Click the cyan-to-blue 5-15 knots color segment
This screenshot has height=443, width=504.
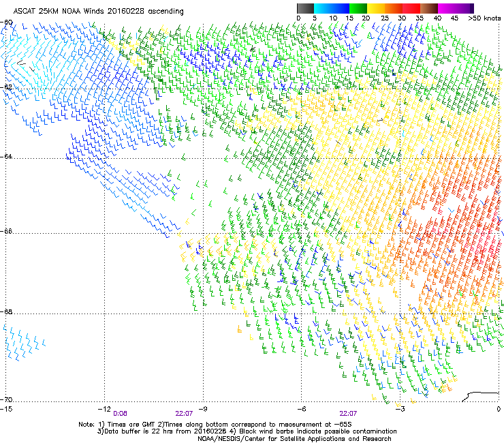[332, 8]
